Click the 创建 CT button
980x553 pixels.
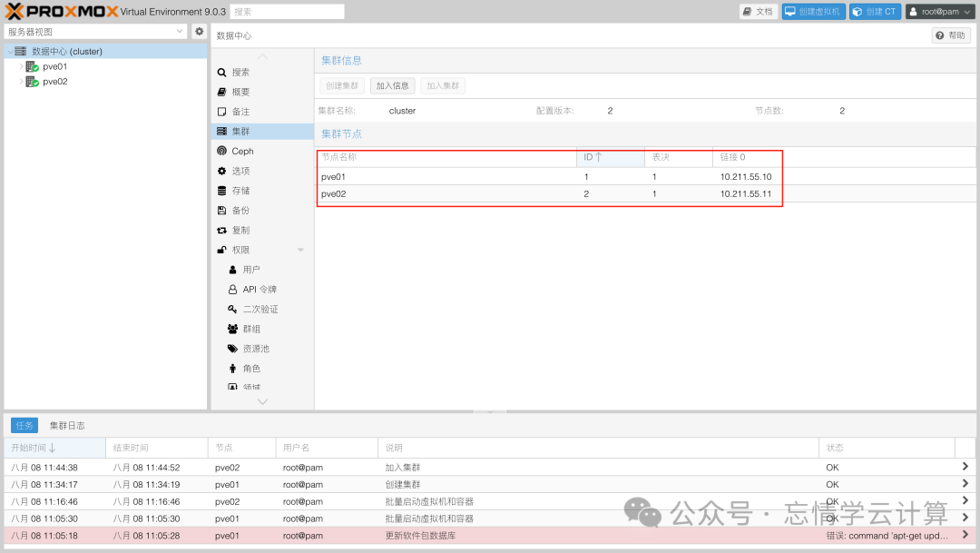coord(875,11)
